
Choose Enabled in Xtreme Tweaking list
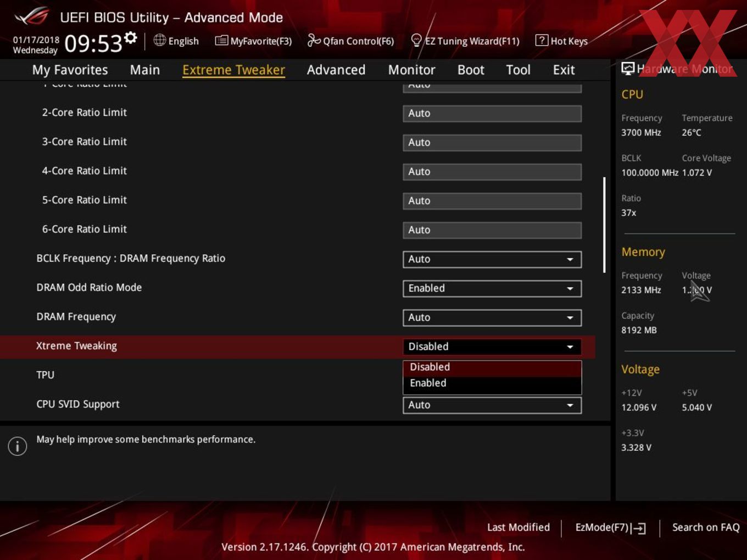492,383
